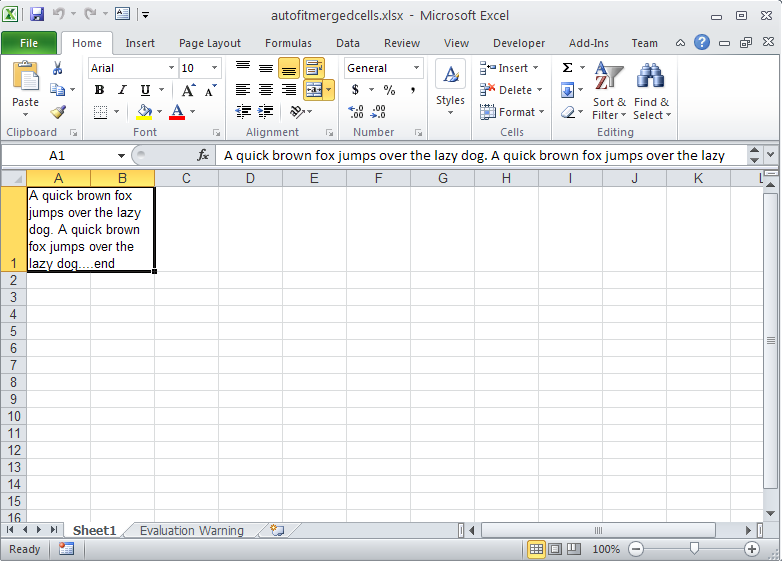
Task: Open the Arial font name dropdown
Action: pyautogui.click(x=170, y=68)
